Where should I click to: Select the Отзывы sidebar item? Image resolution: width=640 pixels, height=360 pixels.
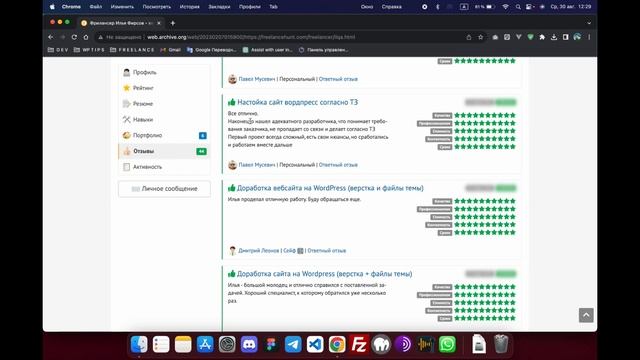[164, 151]
